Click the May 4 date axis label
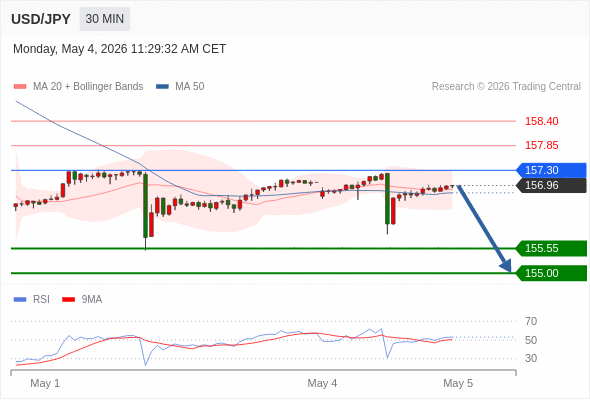 tap(322, 383)
